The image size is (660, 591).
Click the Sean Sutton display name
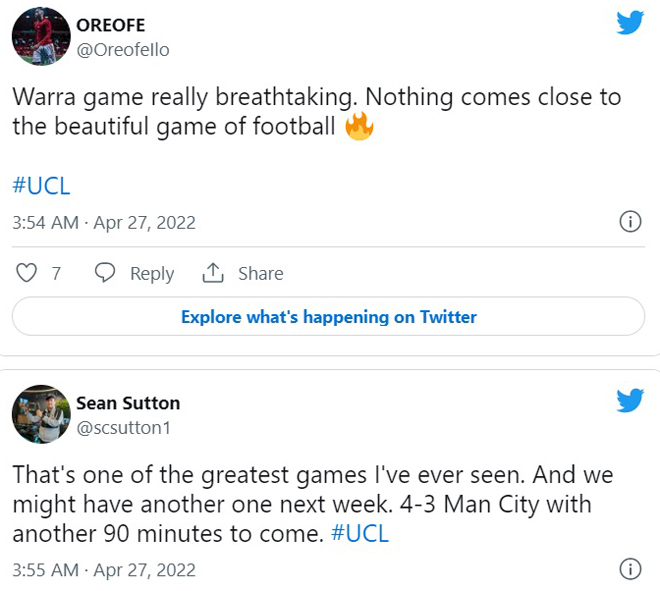[128, 403]
